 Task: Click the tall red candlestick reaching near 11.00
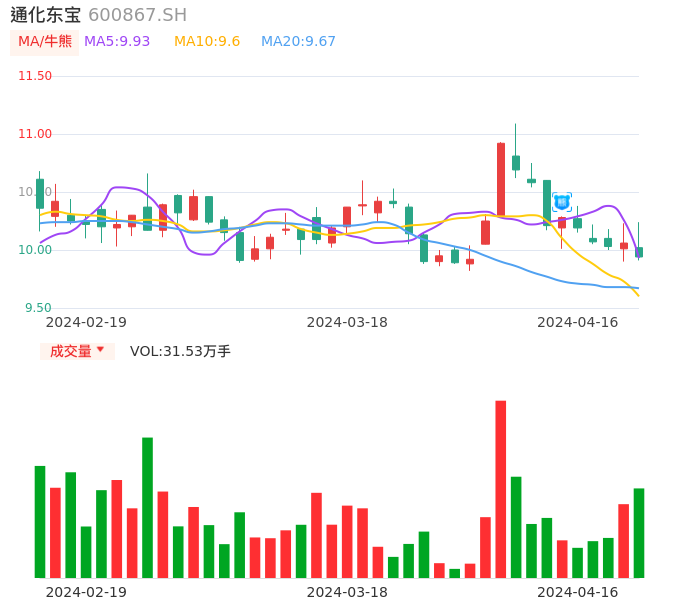(501, 179)
